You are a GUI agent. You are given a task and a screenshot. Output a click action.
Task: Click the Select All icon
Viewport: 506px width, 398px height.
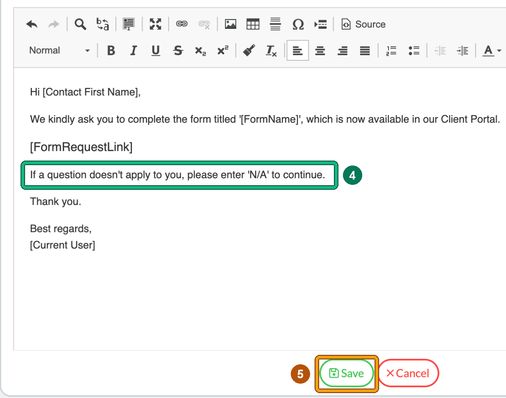[129, 24]
